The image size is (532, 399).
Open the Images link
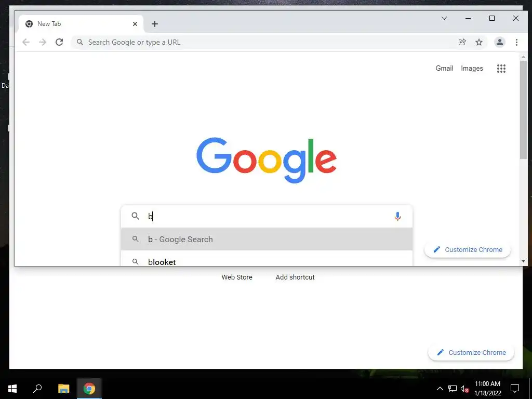point(472,69)
